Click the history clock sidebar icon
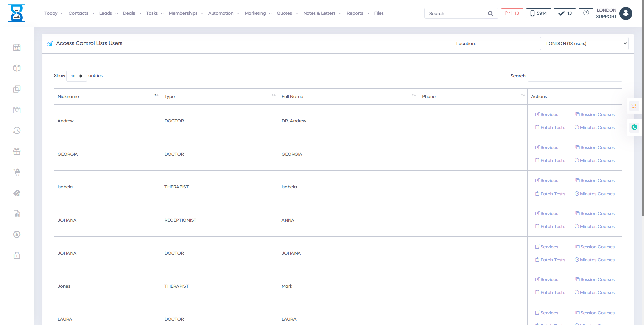The height and width of the screenshot is (325, 644). click(x=17, y=131)
